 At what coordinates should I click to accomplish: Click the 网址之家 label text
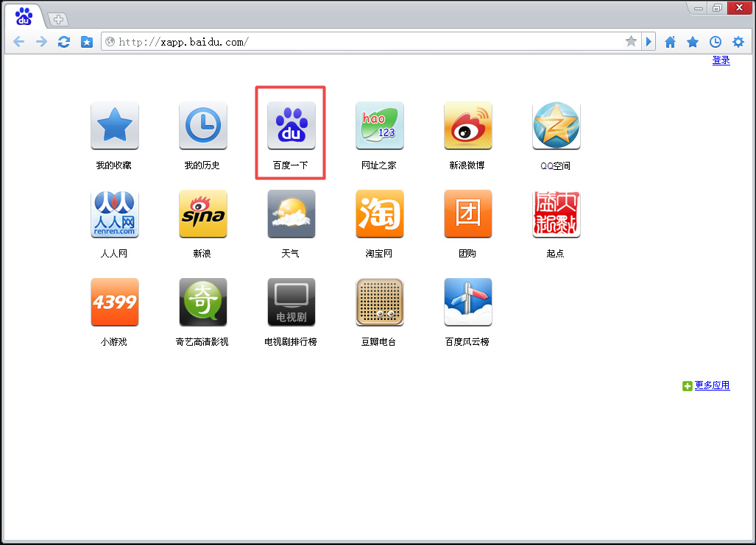pyautogui.click(x=378, y=165)
